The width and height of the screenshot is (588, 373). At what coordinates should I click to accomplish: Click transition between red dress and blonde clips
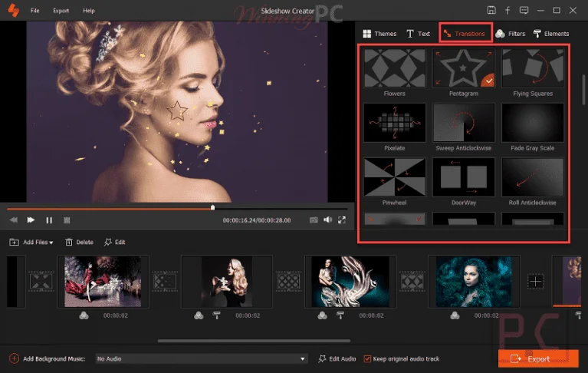165,281
